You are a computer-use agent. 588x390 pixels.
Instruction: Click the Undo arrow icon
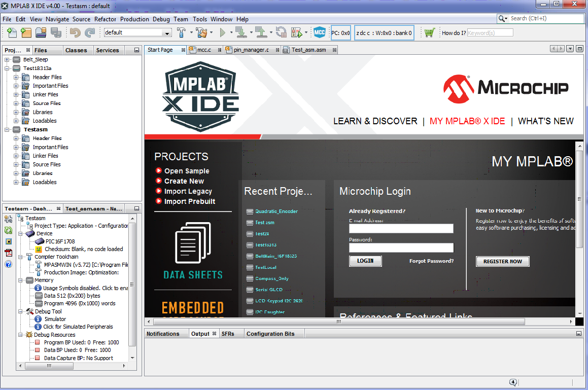(x=75, y=32)
